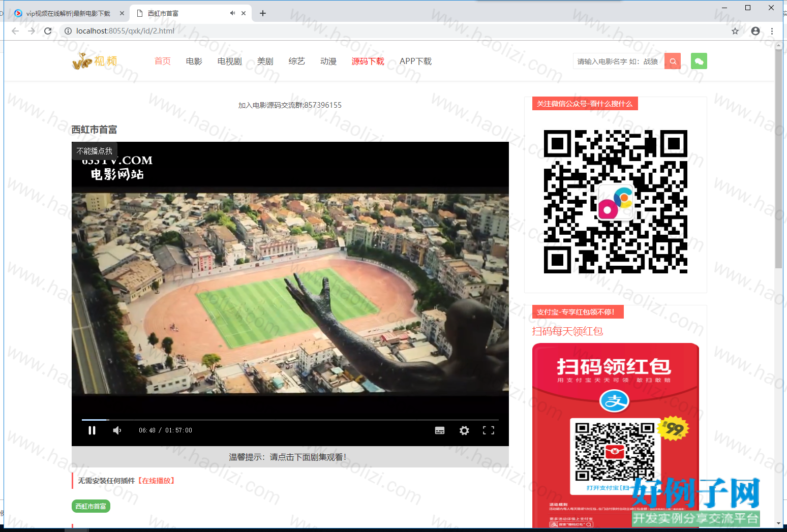Image resolution: width=787 pixels, height=532 pixels.
Task: Switch to the vip视频在线解析 tab
Action: tap(68, 13)
